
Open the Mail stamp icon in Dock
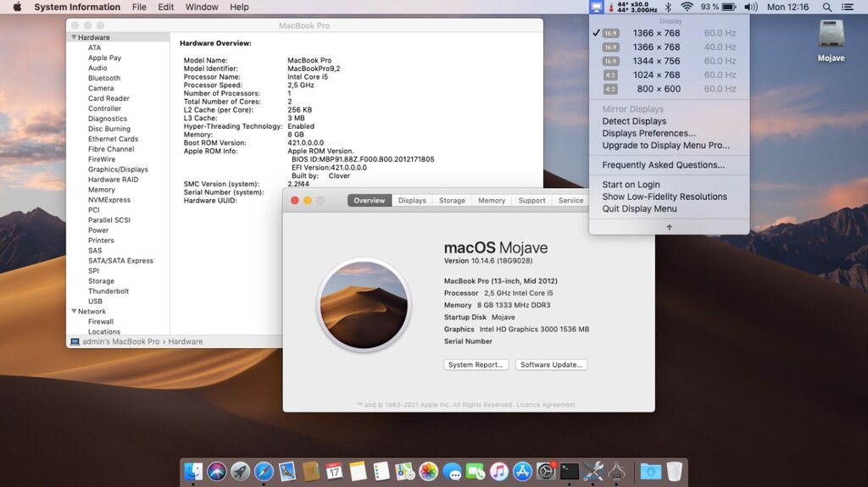coord(287,472)
